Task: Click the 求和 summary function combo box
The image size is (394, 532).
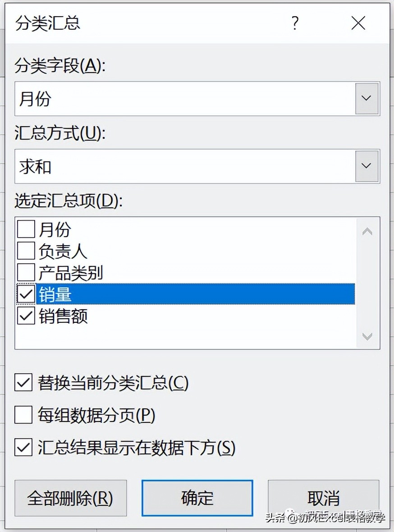Action: click(185, 166)
